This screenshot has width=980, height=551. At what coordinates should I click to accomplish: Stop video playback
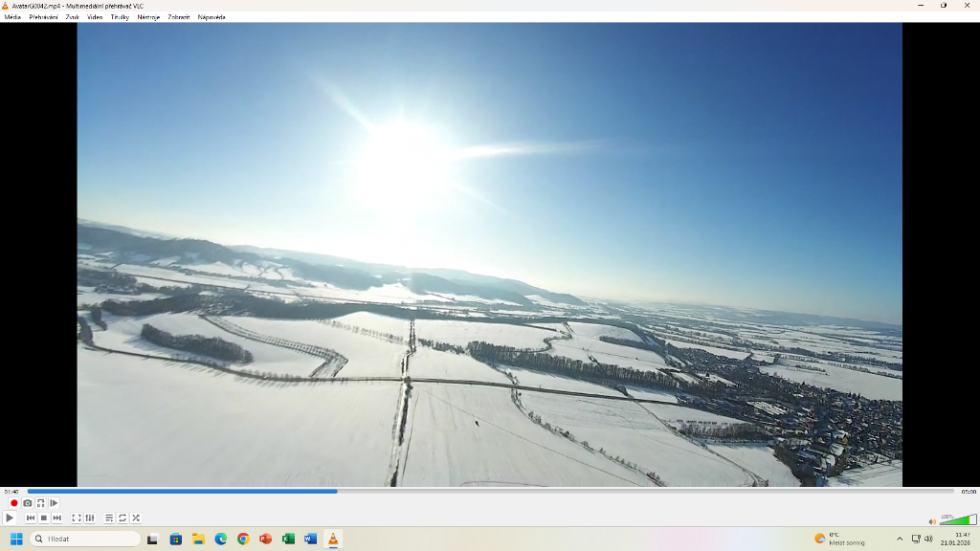click(x=44, y=518)
